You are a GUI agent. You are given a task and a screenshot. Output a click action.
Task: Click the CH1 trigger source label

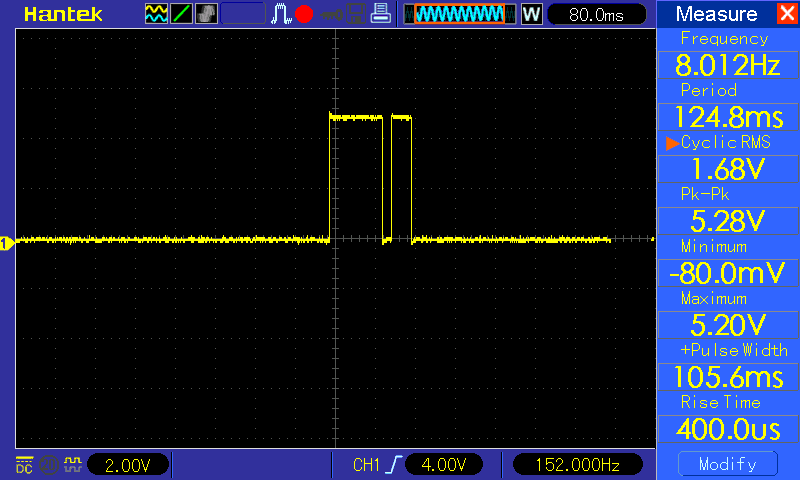366,465
